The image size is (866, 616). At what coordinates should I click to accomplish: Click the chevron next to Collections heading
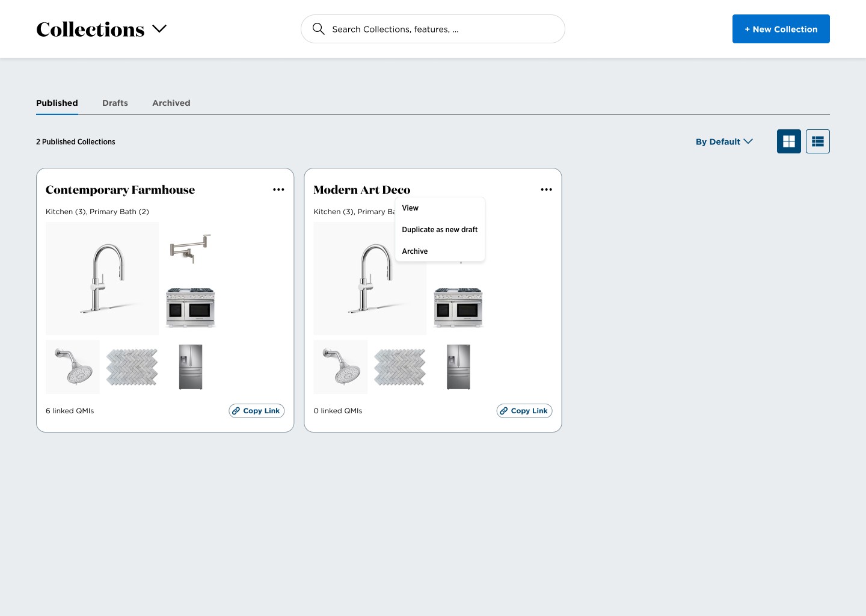pyautogui.click(x=159, y=28)
